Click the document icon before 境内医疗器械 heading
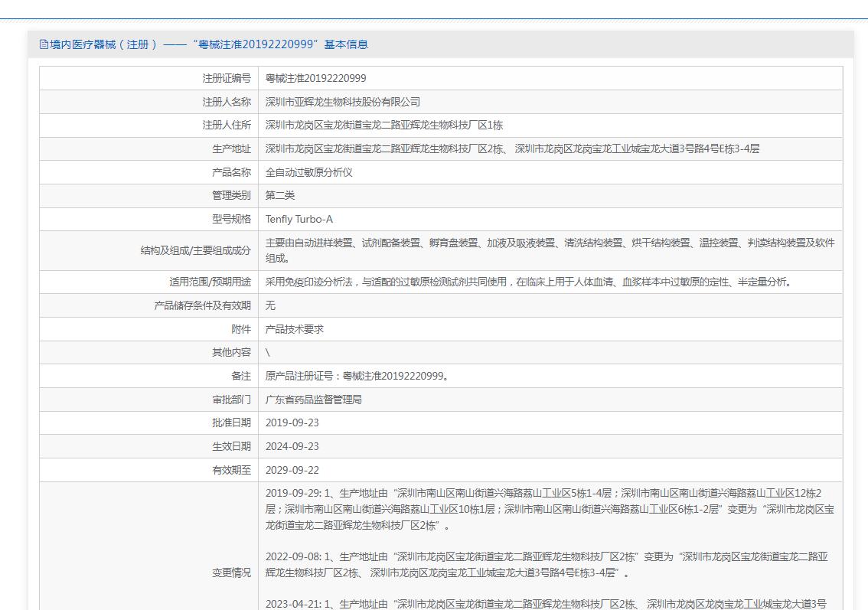Viewport: 868px width, 610px height. (x=44, y=44)
